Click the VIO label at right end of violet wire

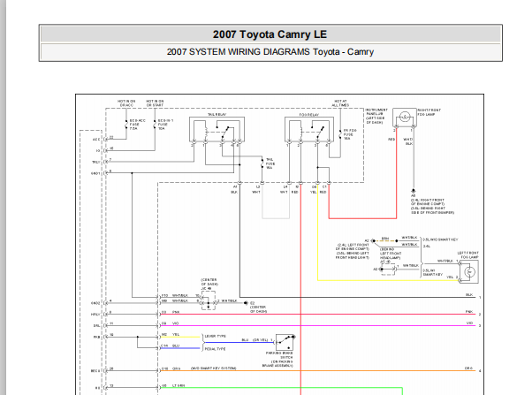469,323
